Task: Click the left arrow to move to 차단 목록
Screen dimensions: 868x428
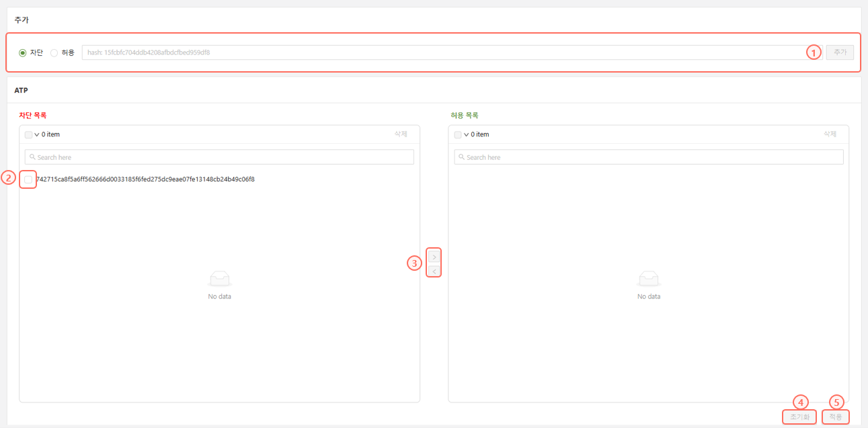Action: pyautogui.click(x=434, y=271)
